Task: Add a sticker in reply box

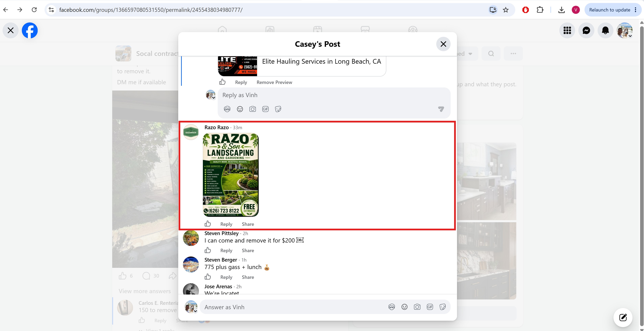Action: pyautogui.click(x=278, y=109)
